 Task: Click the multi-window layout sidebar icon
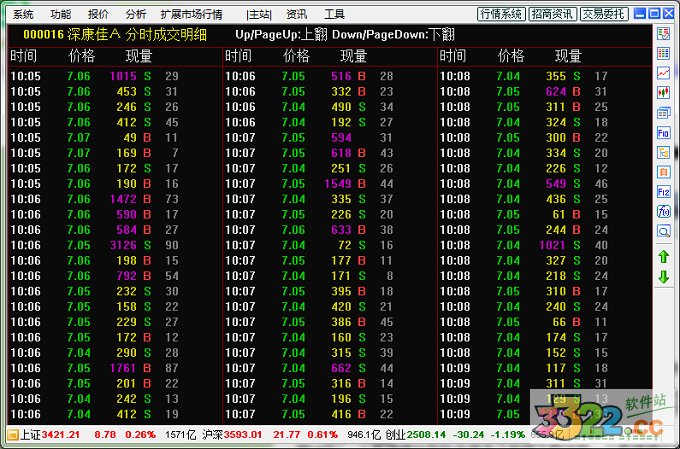[663, 113]
